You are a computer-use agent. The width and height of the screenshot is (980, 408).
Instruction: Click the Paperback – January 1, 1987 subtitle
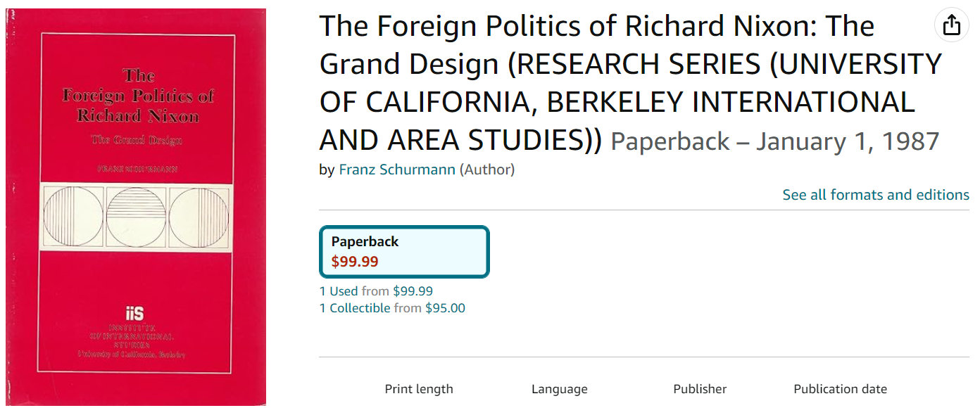pos(774,141)
